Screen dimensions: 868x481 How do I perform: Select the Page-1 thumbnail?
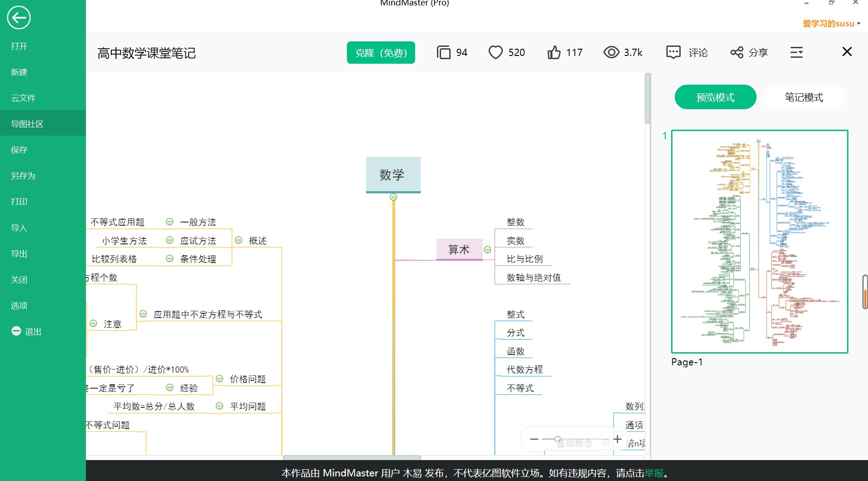point(759,241)
